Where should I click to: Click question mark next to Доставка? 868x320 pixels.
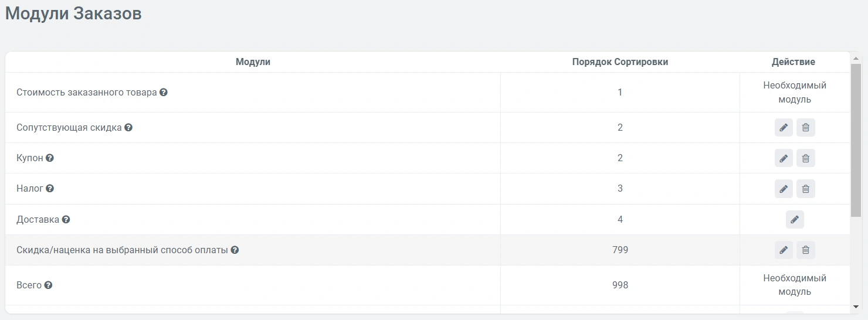pyautogui.click(x=66, y=220)
